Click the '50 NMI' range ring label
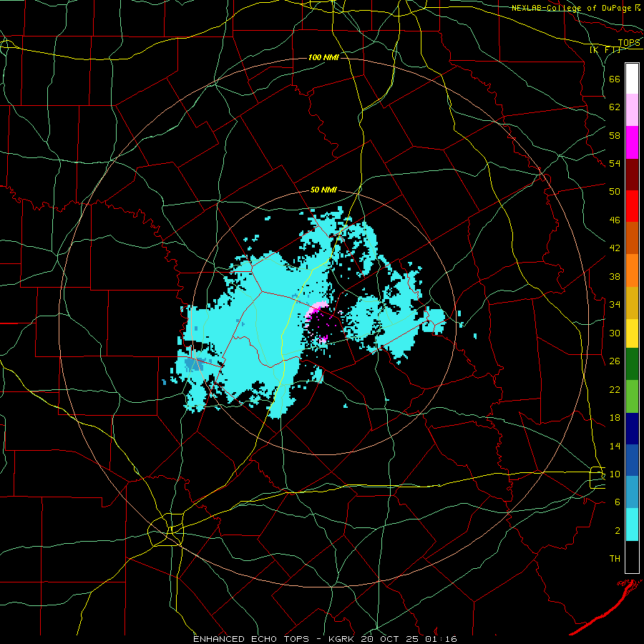The height and width of the screenshot is (644, 644). 323,190
